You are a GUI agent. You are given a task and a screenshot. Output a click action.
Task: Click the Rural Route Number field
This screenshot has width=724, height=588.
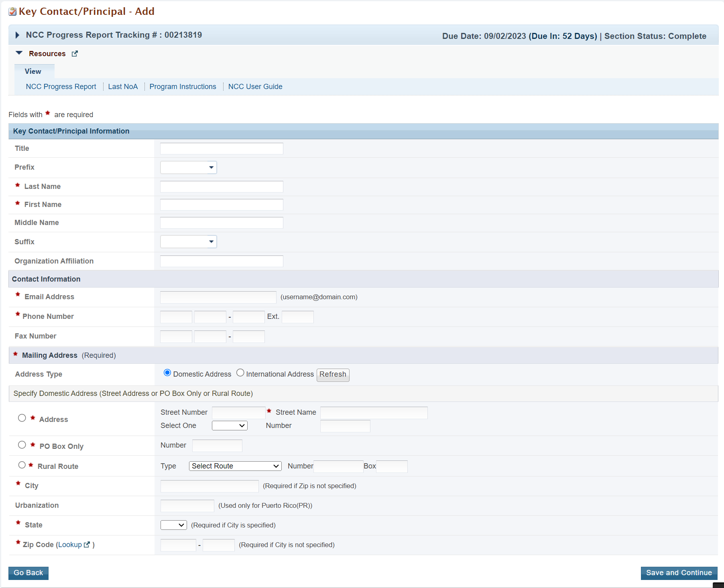click(x=338, y=466)
